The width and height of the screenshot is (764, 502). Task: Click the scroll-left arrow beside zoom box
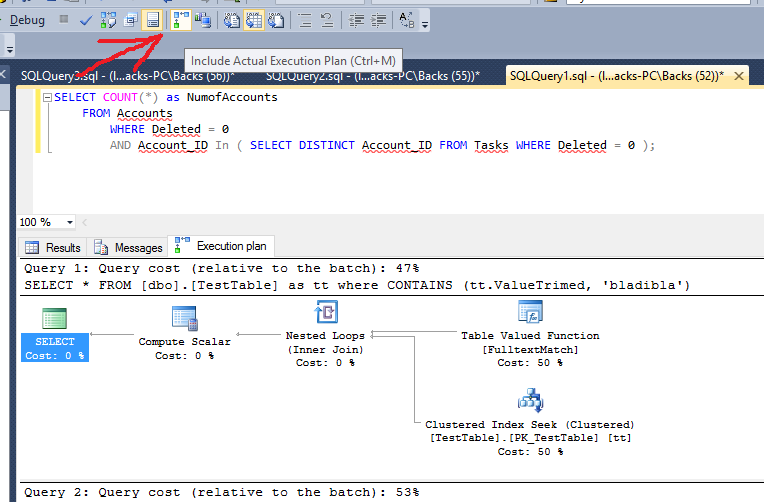point(85,223)
